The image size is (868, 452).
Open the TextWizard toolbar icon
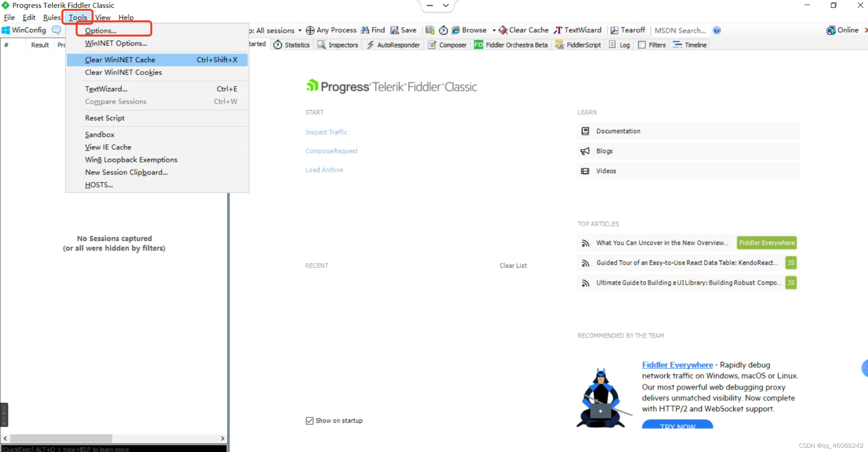[x=558, y=30]
